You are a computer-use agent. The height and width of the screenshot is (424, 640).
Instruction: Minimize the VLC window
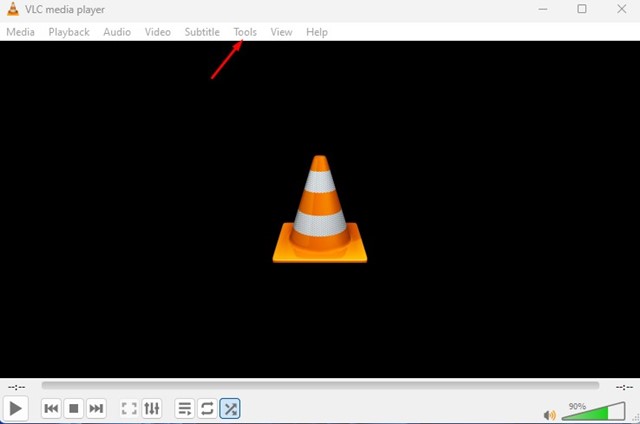(543, 9)
